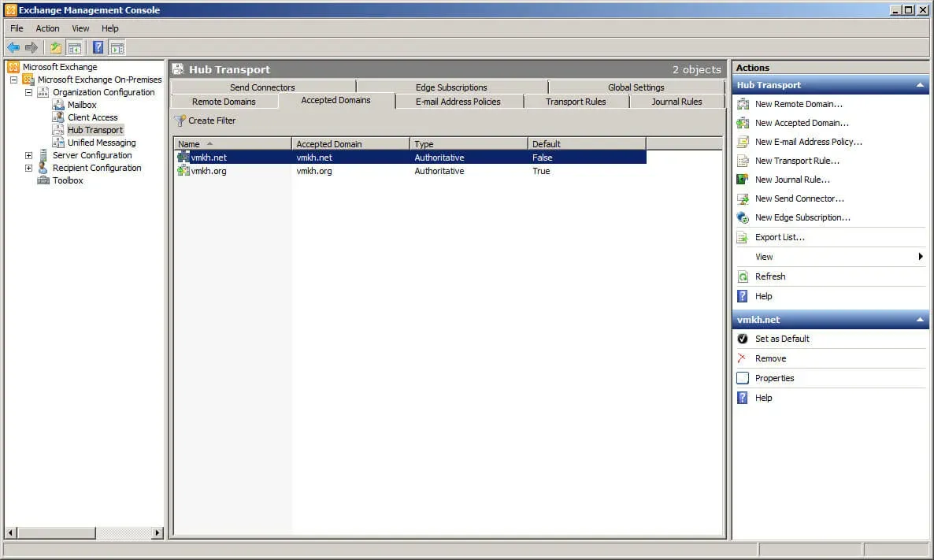Click the New Send Connector icon
Screen dimensions: 934x560
[x=743, y=198]
